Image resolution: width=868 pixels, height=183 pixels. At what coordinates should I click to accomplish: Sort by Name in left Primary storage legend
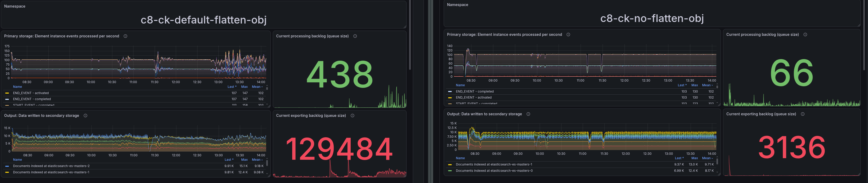click(17, 87)
